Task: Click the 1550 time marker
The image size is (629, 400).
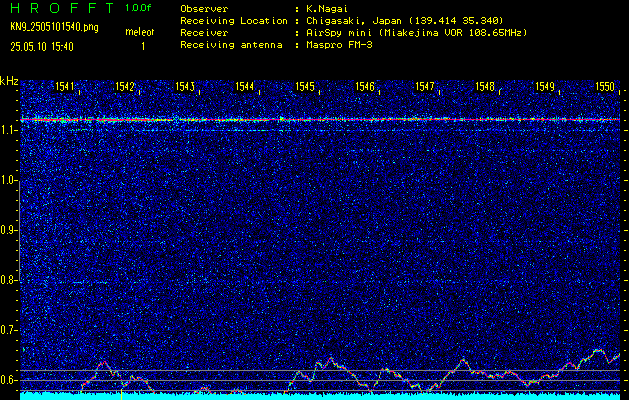Action: 605,86
